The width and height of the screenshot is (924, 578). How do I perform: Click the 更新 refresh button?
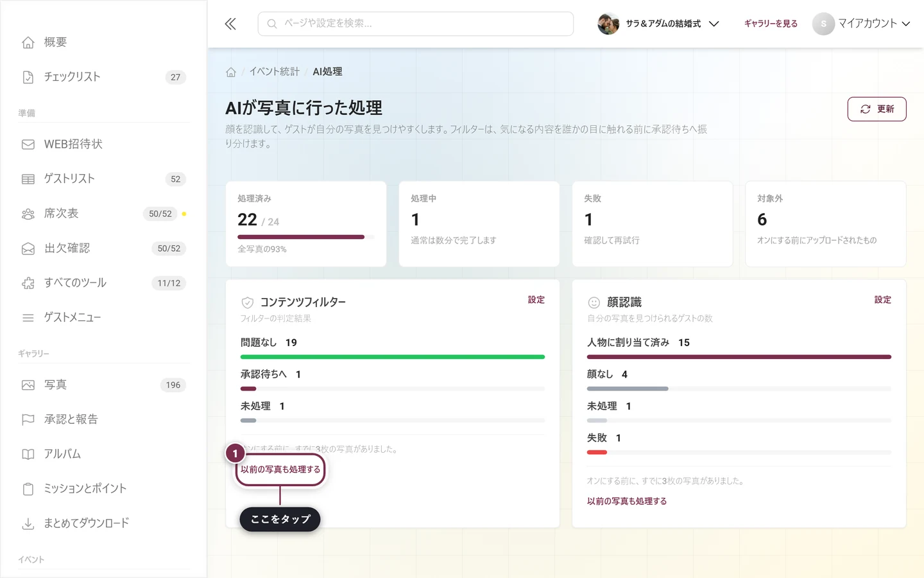tap(877, 109)
